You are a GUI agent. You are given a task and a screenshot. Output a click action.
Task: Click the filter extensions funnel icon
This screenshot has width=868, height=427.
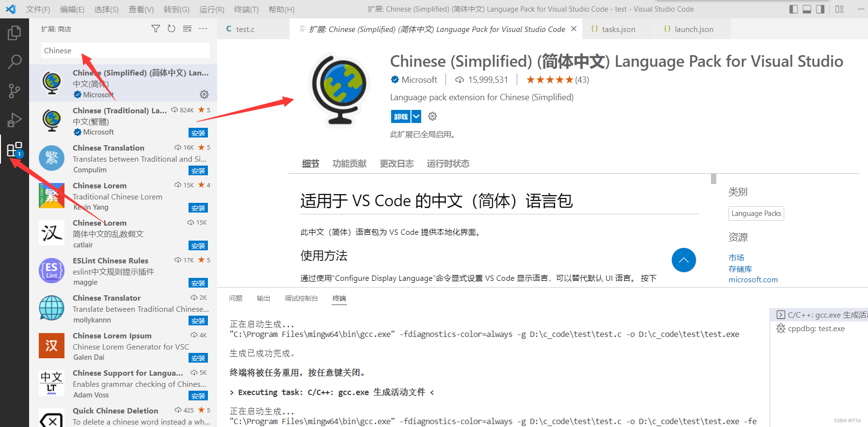pyautogui.click(x=156, y=29)
